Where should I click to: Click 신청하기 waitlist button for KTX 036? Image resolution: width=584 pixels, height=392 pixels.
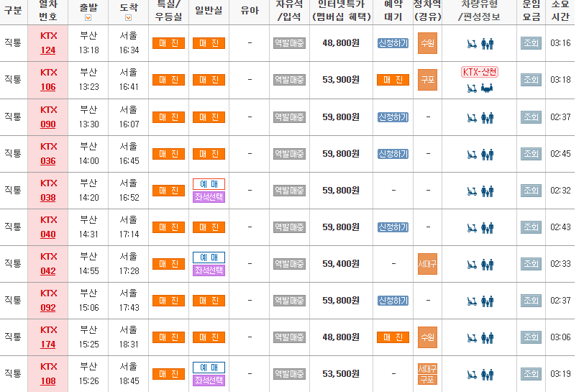pyautogui.click(x=393, y=154)
